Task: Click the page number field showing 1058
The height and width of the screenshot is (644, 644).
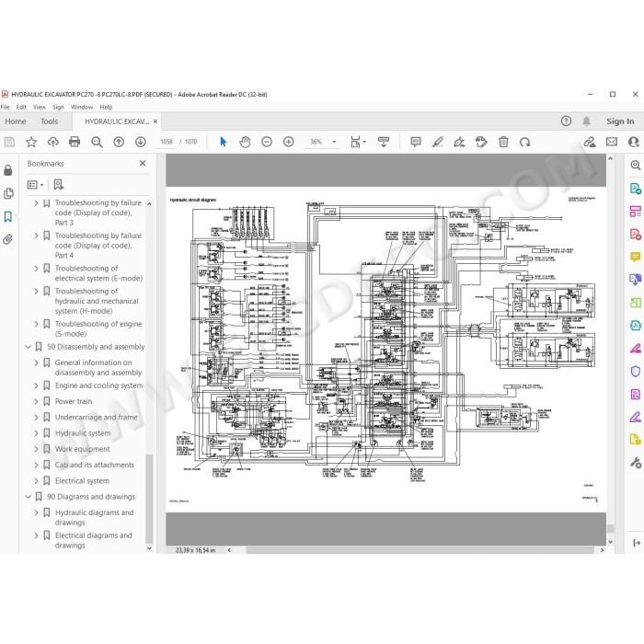Action: click(x=167, y=142)
